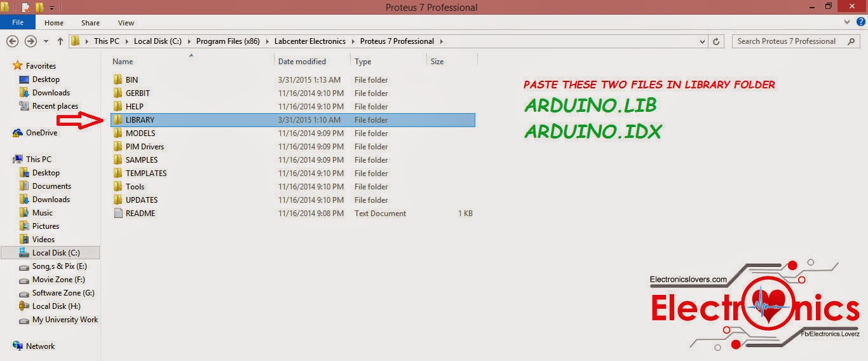The image size is (868, 361).
Task: Click the '3/31/2015 1:13 AM' date for BIN
Action: click(309, 80)
